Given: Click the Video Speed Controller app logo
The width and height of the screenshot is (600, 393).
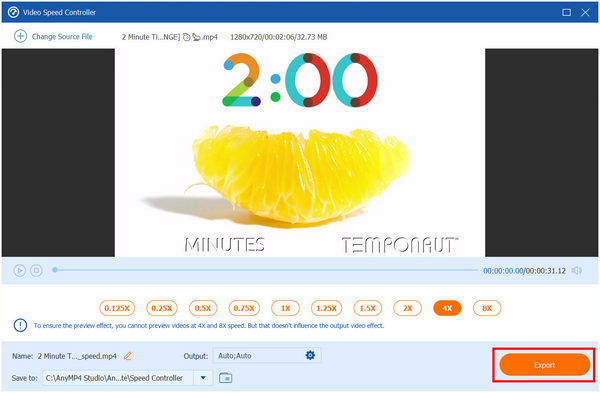Looking at the screenshot, I should click(13, 12).
